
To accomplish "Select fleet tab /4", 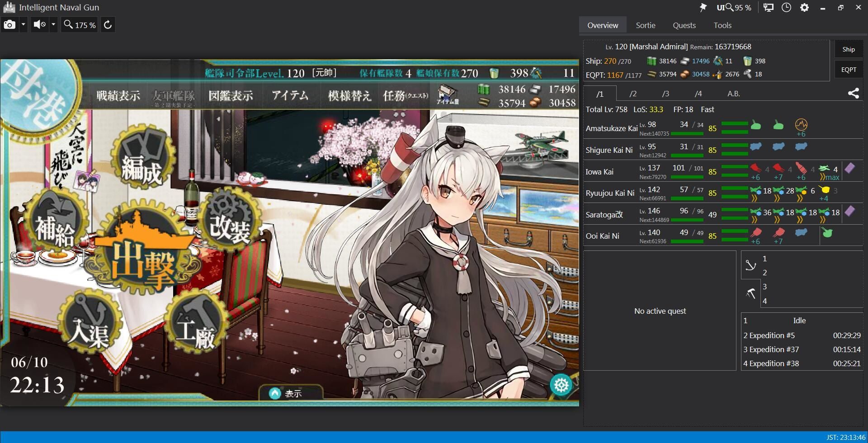I will click(x=698, y=94).
